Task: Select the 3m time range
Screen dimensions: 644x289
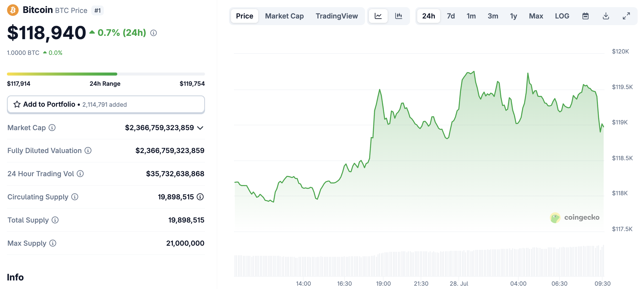Action: pos(493,16)
